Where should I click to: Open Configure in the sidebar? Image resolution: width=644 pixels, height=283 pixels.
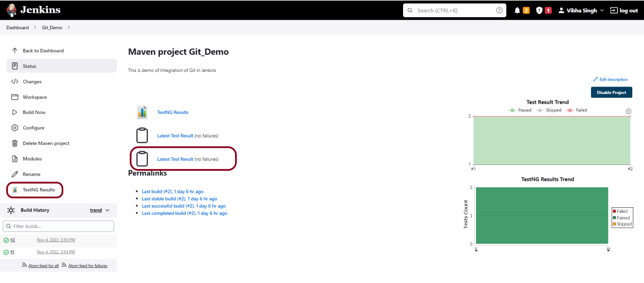pos(33,128)
